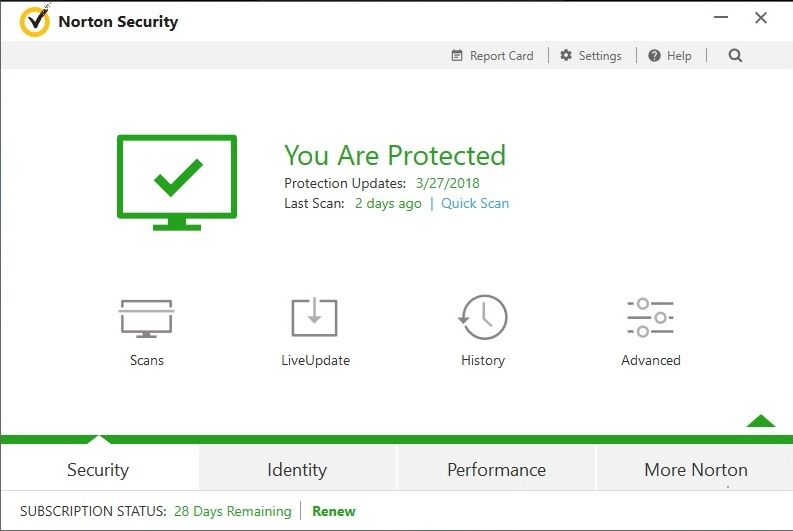Screen dimensions: 793x531
Task: Click the 28 Days Remaining status
Action: 233,511
